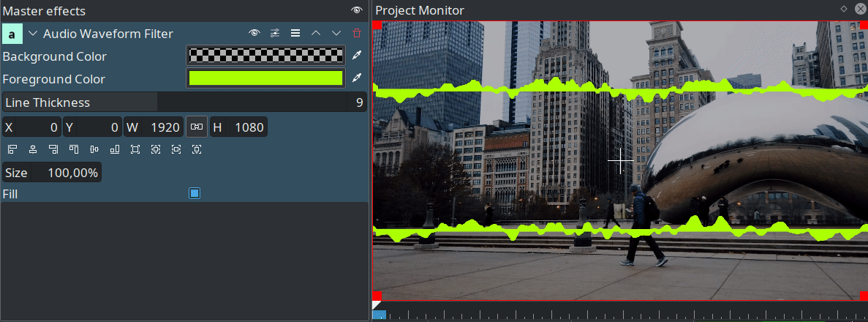Image resolution: width=868 pixels, height=322 pixels.
Task: Click the 'Project Monitor' panel title
Action: pyautogui.click(x=420, y=10)
